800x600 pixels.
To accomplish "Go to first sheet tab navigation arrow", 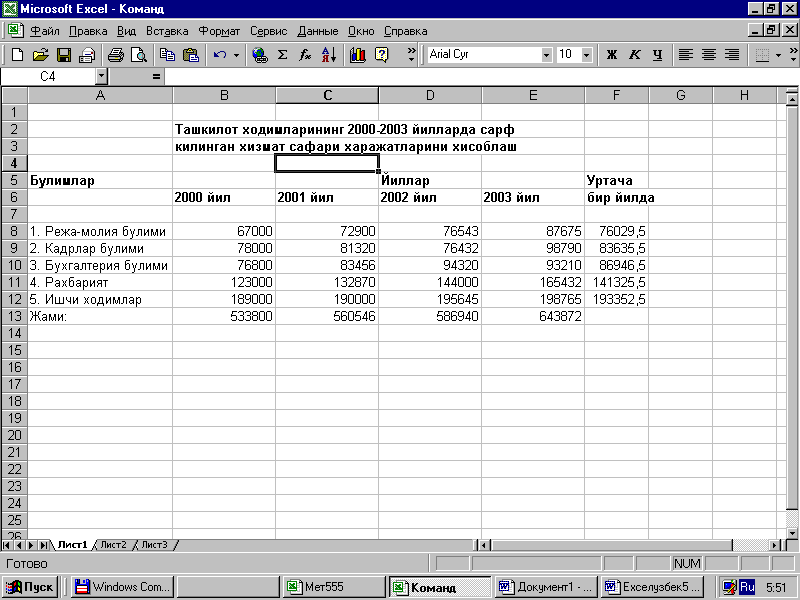I will (7, 545).
